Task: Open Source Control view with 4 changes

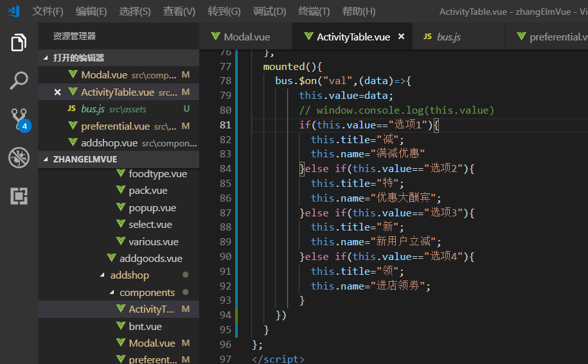Action: 19,119
